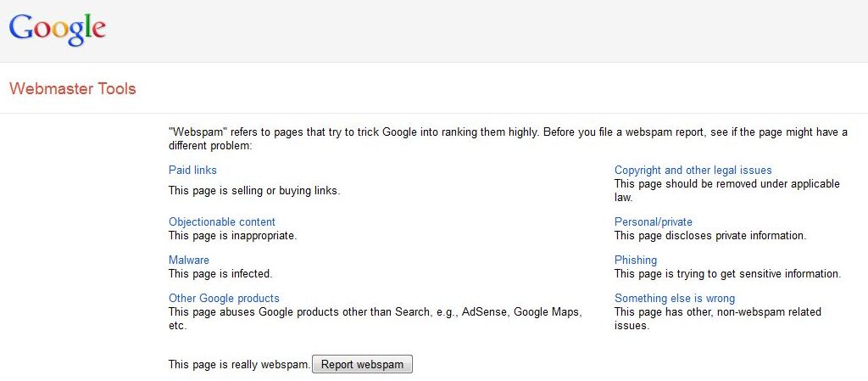Screen dimensions: 868x381
Task: Open Other Google products link
Action: tap(224, 299)
